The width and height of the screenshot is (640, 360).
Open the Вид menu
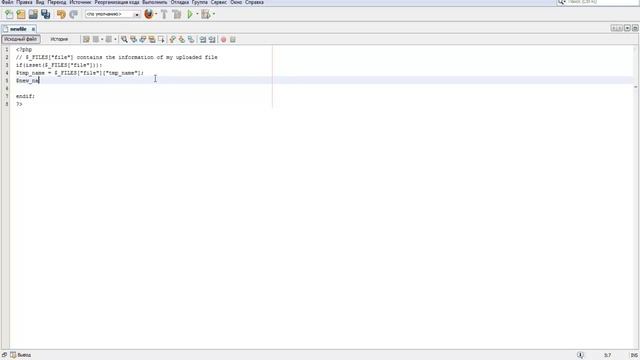click(x=40, y=2)
